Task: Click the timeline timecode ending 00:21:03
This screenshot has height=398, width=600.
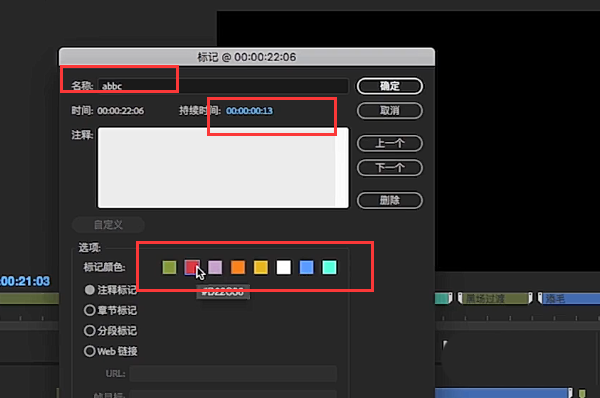Action: (x=25, y=281)
